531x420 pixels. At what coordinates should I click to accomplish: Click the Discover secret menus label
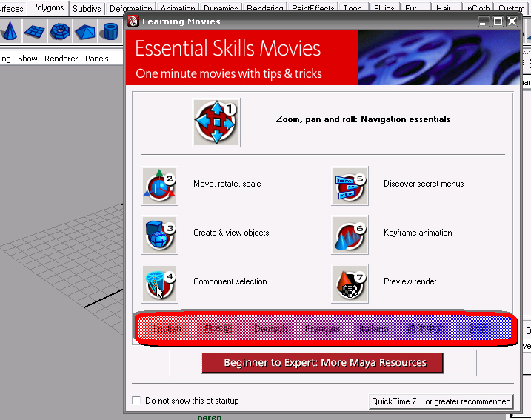coord(424,184)
